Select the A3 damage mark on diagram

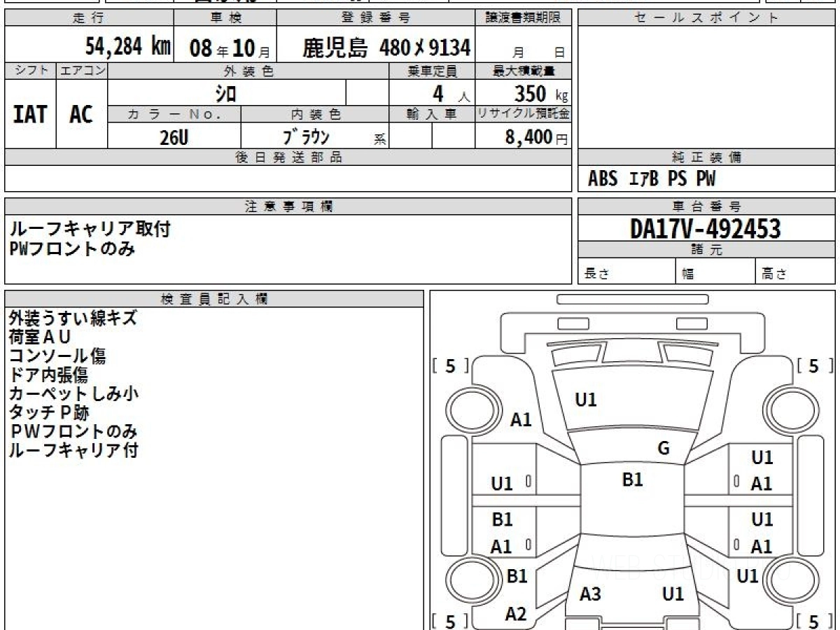click(590, 594)
